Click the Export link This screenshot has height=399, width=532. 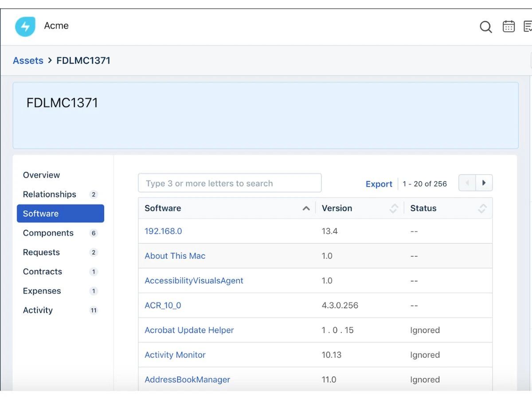379,184
